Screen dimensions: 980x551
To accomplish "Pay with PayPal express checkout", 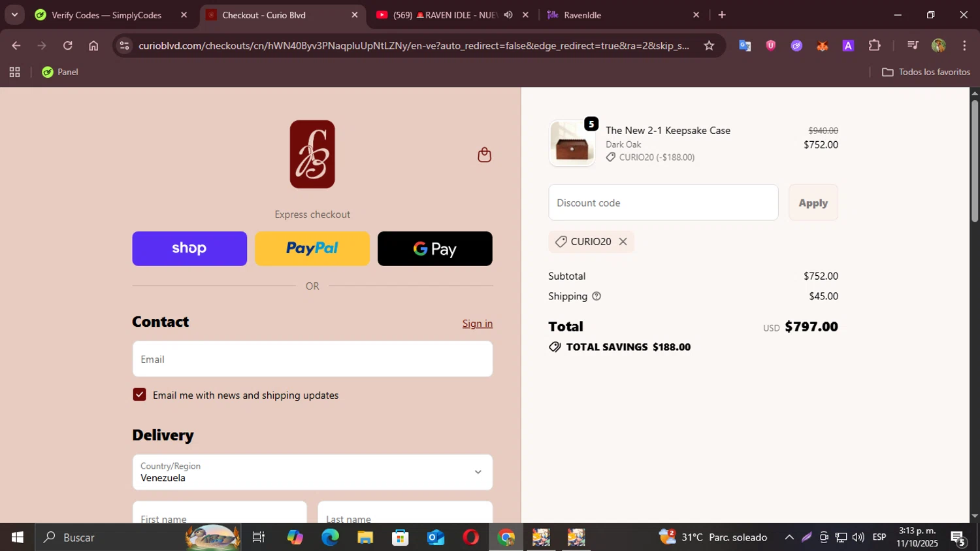I will tap(312, 248).
